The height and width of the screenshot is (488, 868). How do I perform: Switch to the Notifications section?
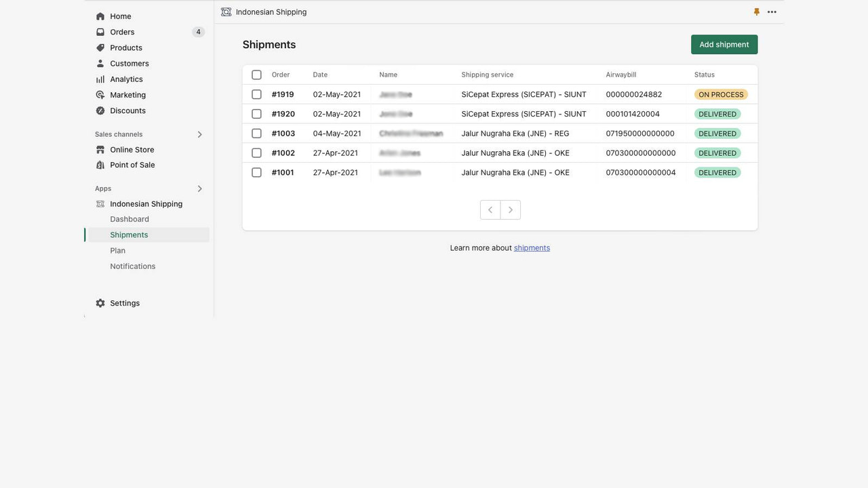click(132, 266)
